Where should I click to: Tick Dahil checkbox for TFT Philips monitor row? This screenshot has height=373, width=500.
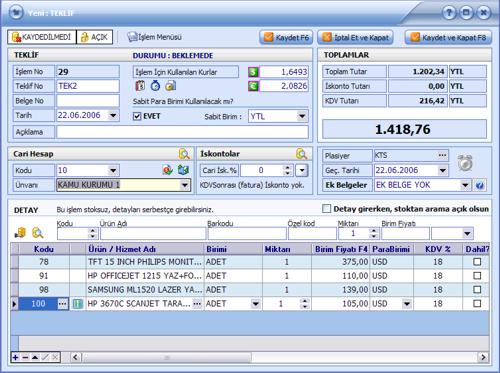(x=477, y=262)
